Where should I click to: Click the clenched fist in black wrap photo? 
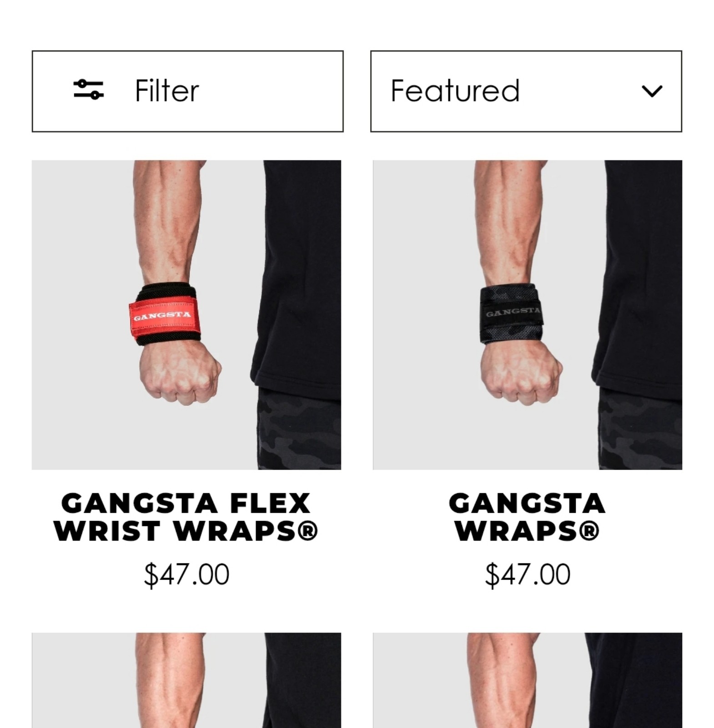click(522, 372)
